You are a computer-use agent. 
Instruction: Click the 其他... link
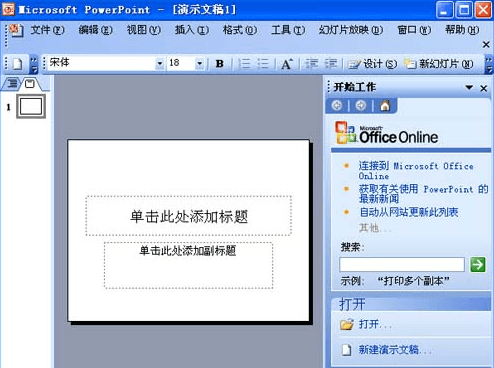(x=375, y=228)
